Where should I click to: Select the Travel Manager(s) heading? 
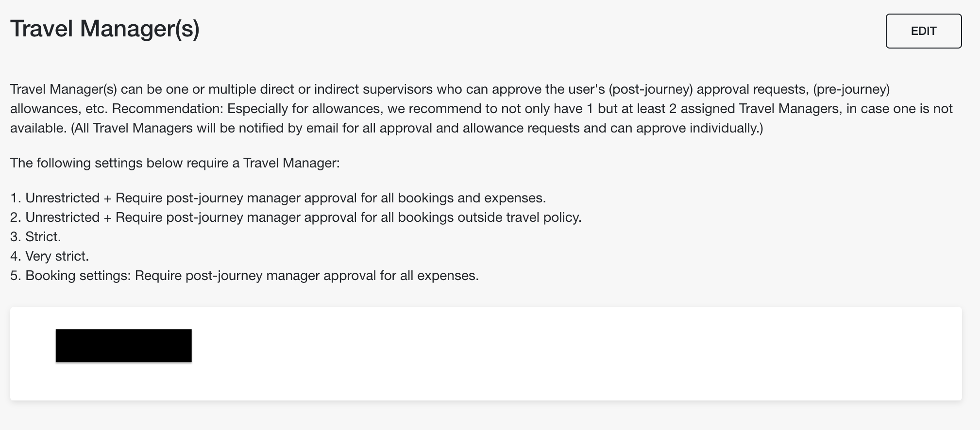pyautogui.click(x=105, y=28)
